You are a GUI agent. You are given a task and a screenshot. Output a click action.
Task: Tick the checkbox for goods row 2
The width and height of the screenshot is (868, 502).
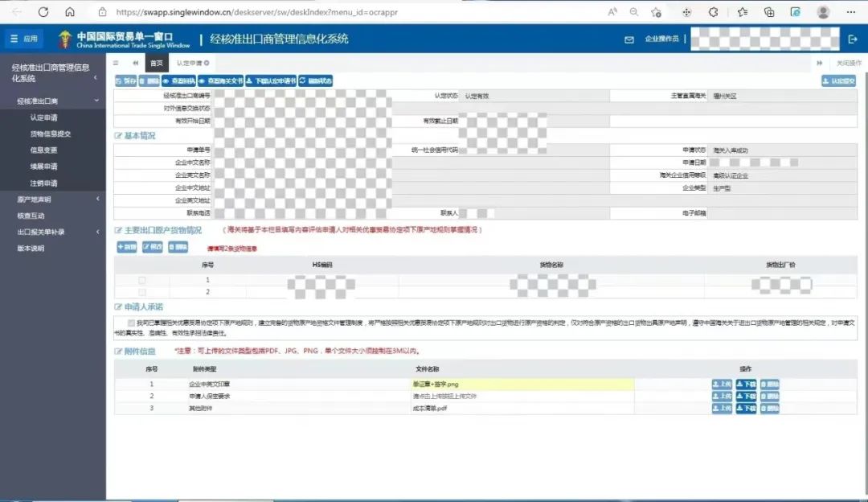point(142,292)
